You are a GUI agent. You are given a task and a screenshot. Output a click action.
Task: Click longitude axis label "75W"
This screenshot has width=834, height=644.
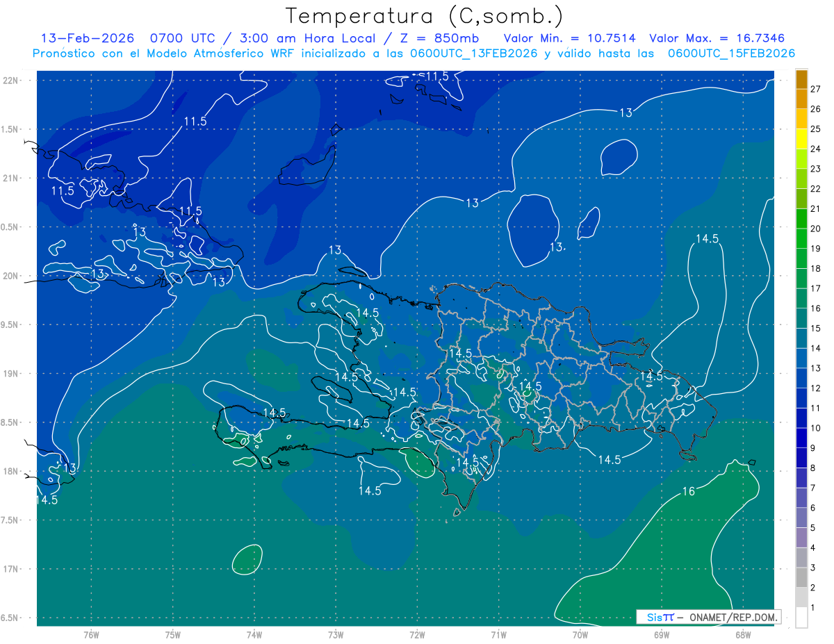pyautogui.click(x=173, y=635)
